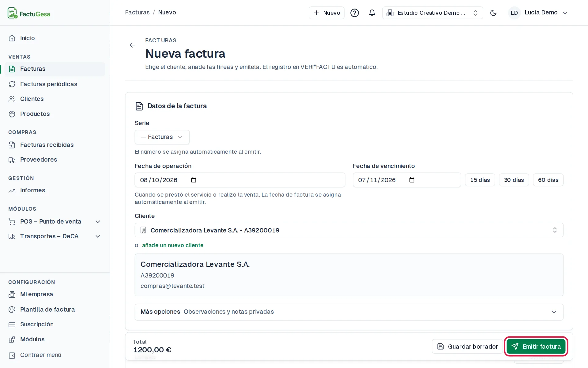
Task: Click the Fecha de vencimiento date field
Action: [x=407, y=180]
